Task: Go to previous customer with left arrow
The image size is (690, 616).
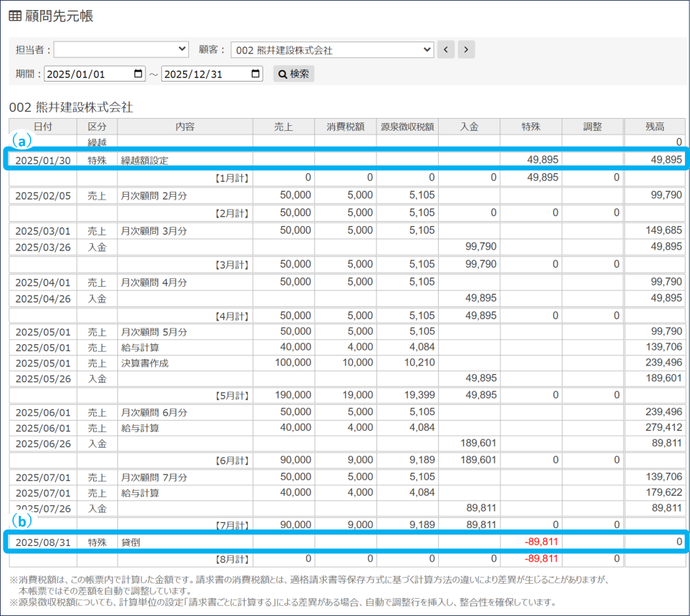Action: click(x=446, y=49)
